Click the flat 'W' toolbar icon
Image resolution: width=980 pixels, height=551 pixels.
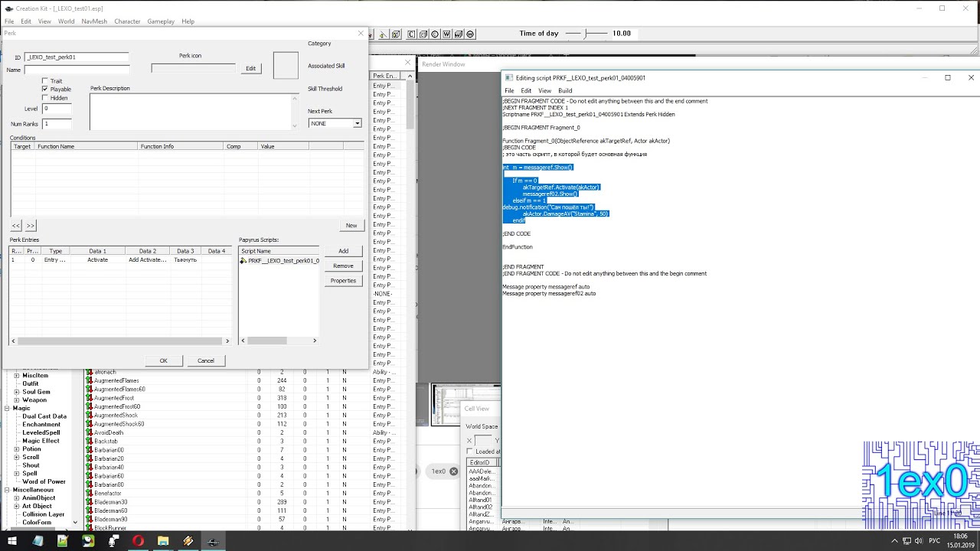pyautogui.click(x=446, y=34)
